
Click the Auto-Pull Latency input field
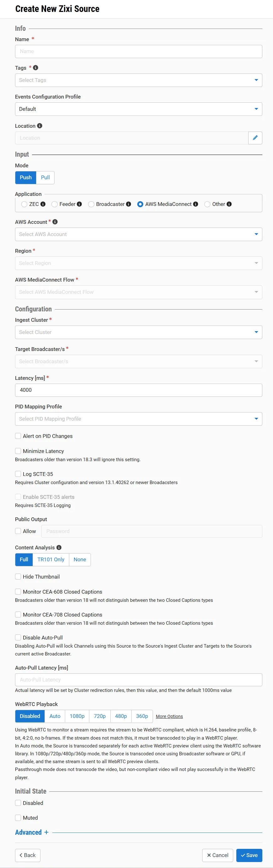pos(139,680)
